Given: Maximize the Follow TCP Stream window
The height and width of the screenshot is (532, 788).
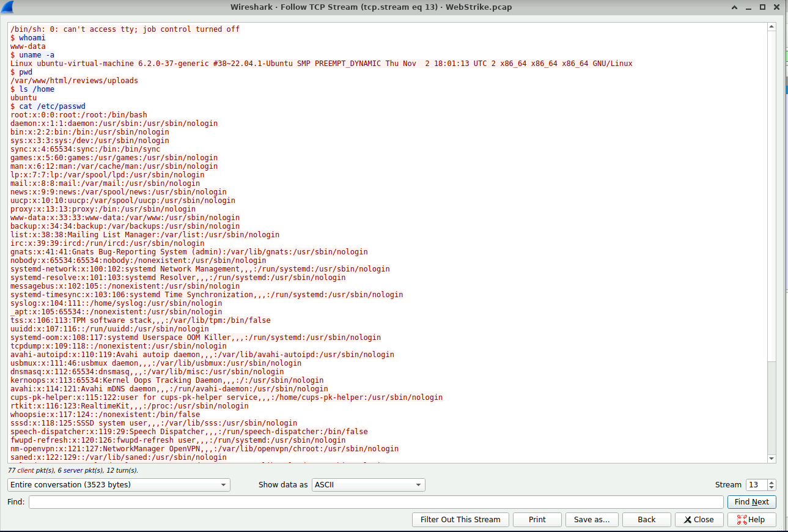Looking at the screenshot, I should click(762, 7).
